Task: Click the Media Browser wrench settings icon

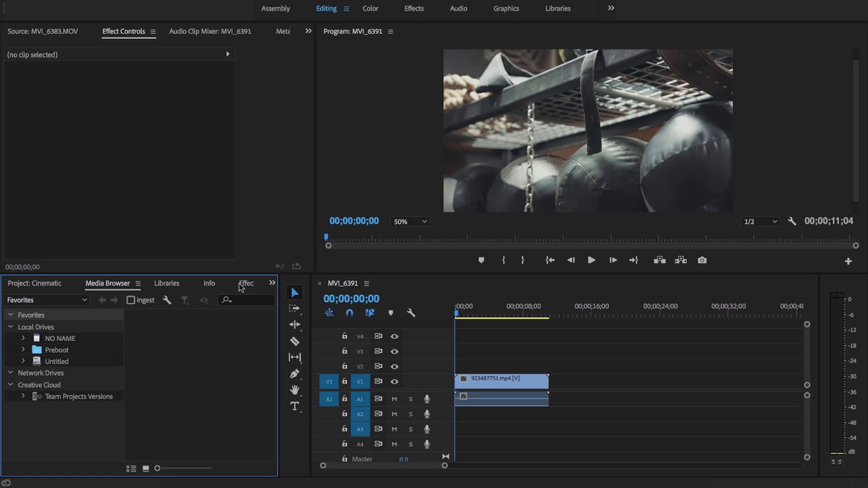Action: (167, 300)
